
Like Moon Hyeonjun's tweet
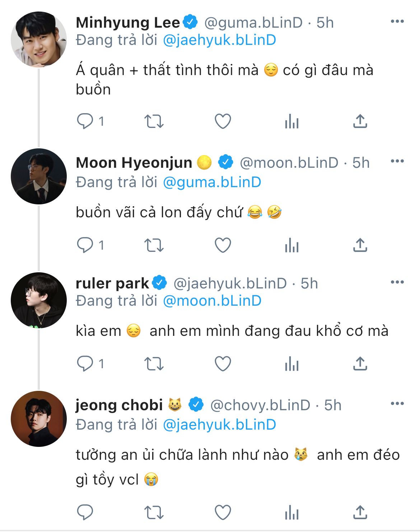point(223,246)
